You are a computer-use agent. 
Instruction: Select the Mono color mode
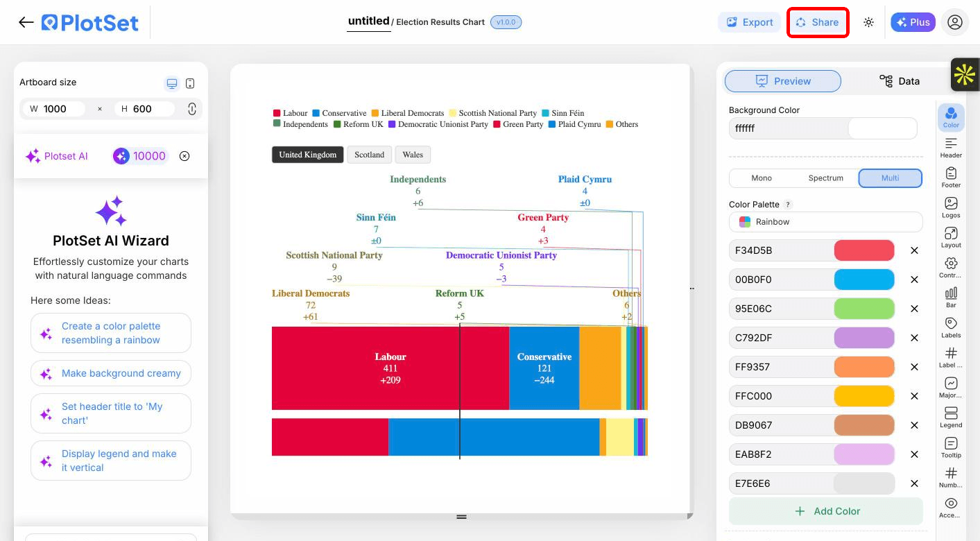762,178
